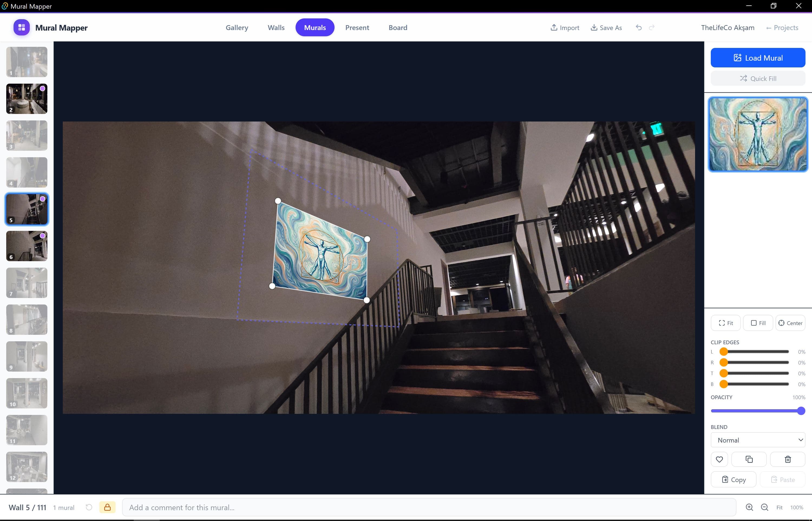Select the Fill placement mode
The image size is (812, 521).
(x=758, y=323)
